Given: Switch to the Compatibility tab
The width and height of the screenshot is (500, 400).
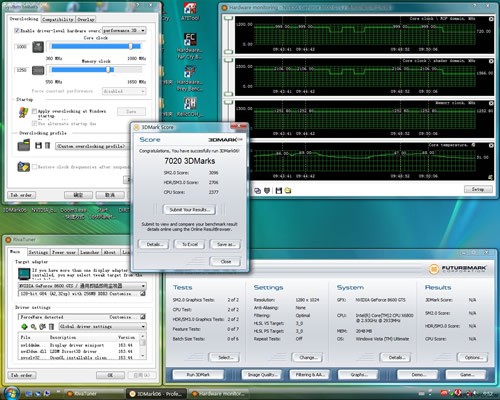Looking at the screenshot, I should tap(58, 19).
